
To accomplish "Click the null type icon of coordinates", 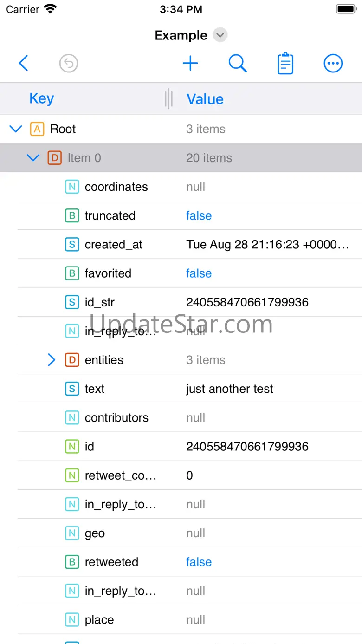I will click(72, 187).
